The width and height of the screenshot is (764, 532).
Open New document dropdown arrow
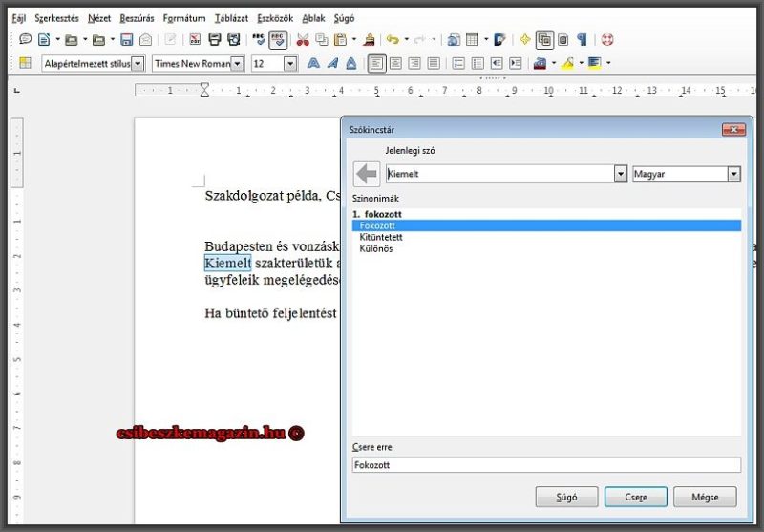pyautogui.click(x=57, y=39)
